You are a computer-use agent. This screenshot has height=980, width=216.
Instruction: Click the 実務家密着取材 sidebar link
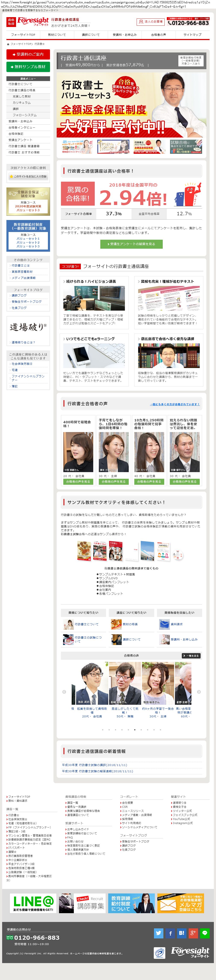[x=22, y=272]
